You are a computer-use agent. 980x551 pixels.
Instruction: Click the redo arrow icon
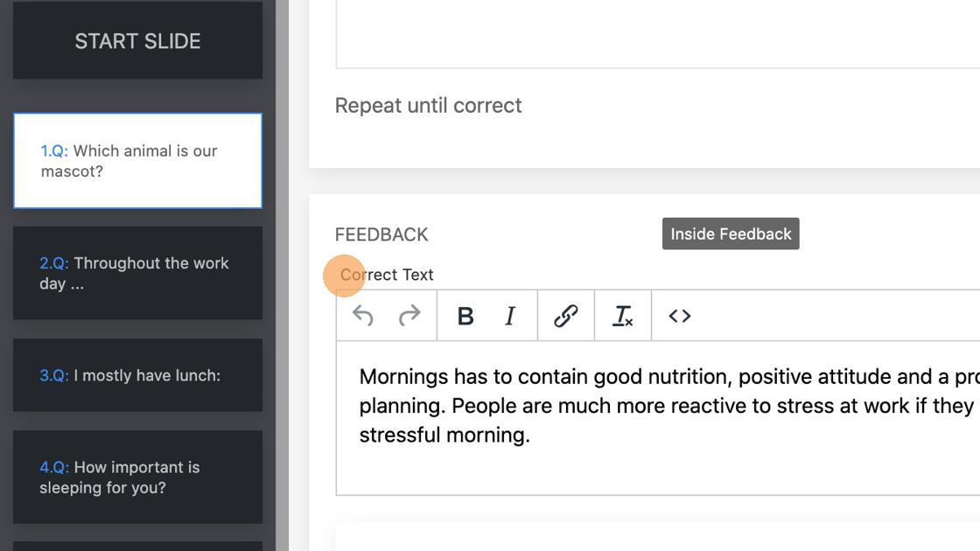[x=409, y=316]
